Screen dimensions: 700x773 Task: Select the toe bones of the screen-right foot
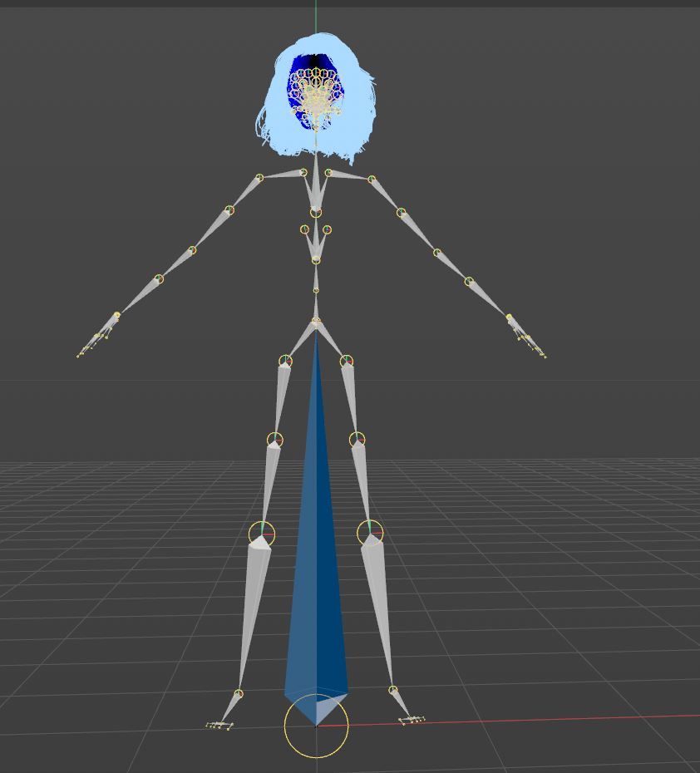(x=412, y=720)
